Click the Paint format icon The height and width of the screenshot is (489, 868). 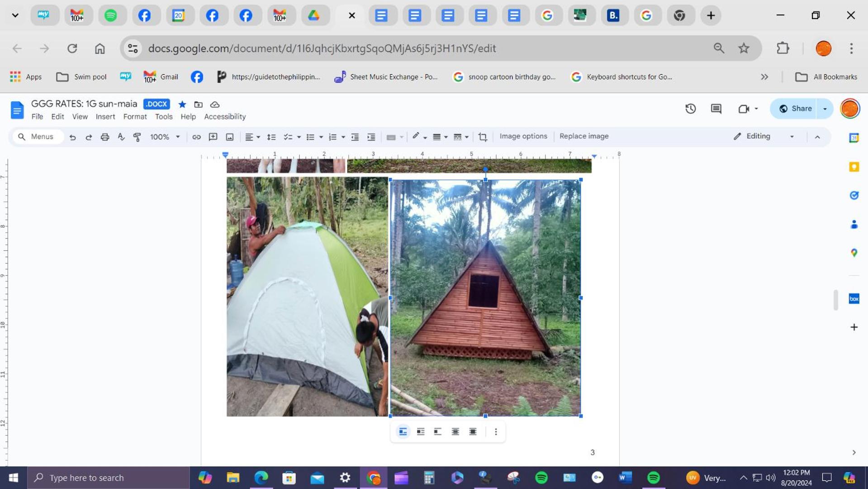pyautogui.click(x=137, y=137)
